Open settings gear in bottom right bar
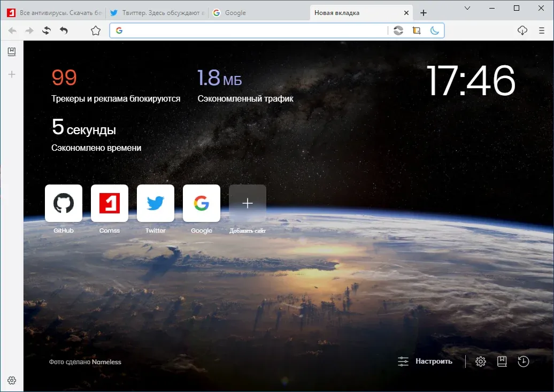Screen dimensions: 554x392 click(481, 361)
